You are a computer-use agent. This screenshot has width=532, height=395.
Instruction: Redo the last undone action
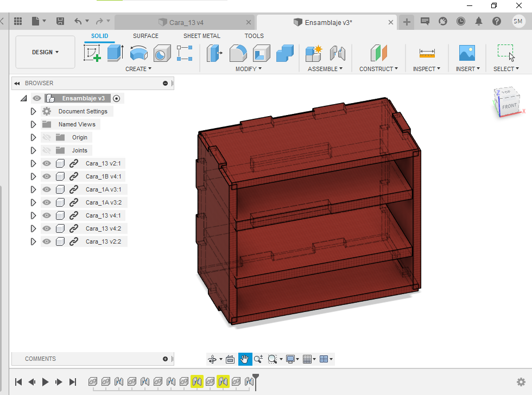coord(99,21)
